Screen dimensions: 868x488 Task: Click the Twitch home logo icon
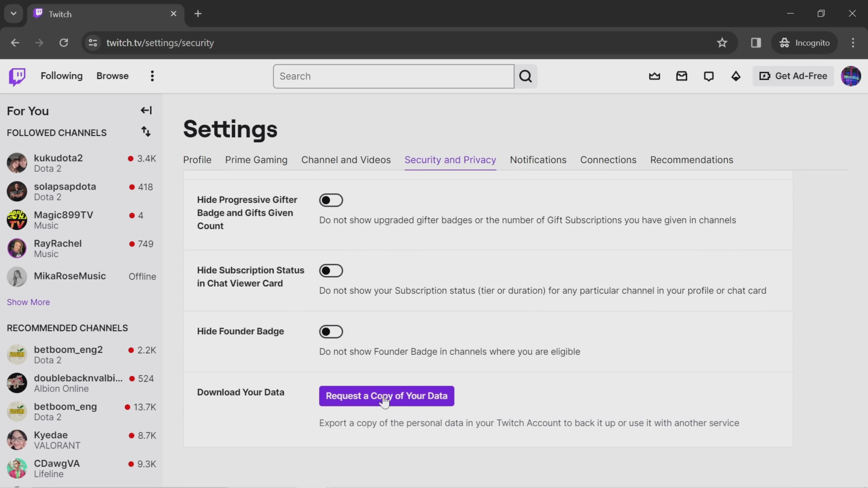click(17, 76)
